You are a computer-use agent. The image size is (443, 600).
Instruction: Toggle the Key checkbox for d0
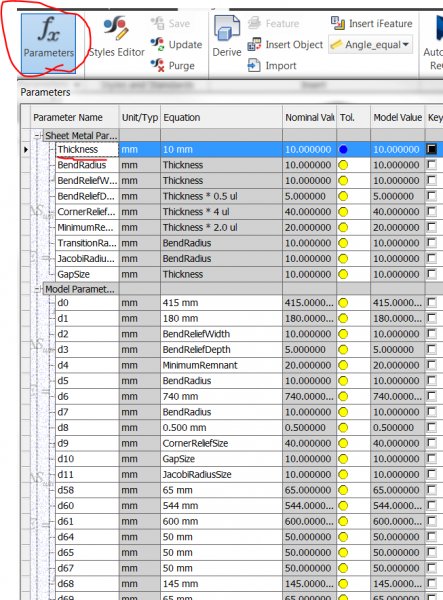(x=432, y=302)
